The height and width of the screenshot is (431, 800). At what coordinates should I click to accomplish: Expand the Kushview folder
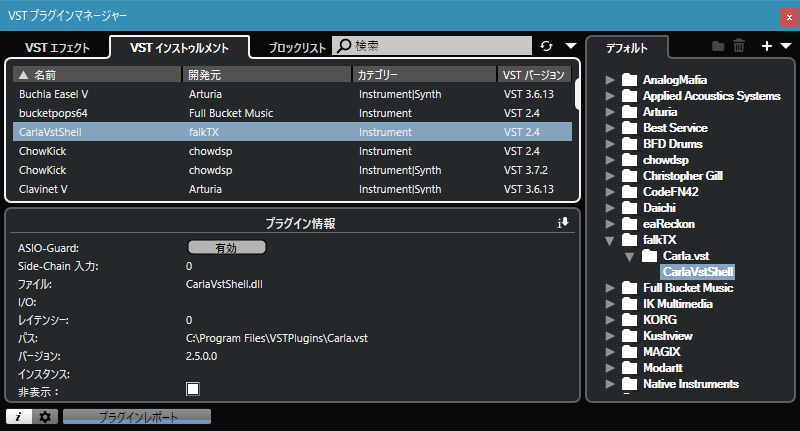610,336
